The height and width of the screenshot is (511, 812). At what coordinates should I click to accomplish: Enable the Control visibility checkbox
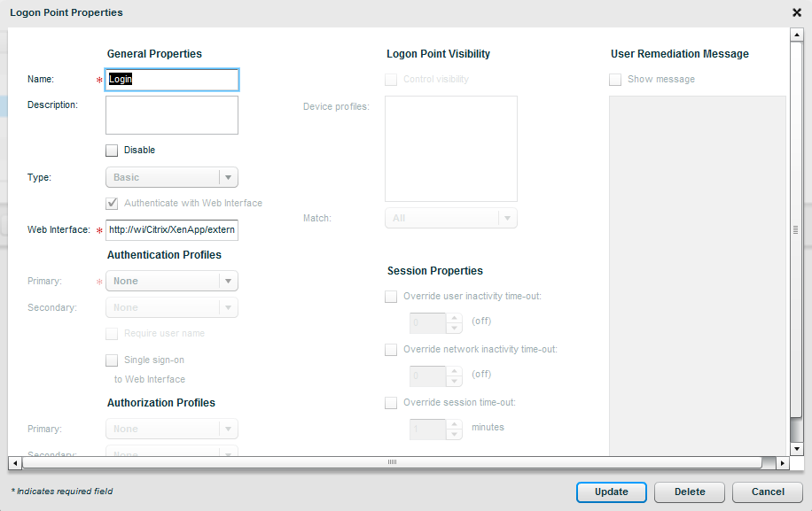(x=391, y=80)
